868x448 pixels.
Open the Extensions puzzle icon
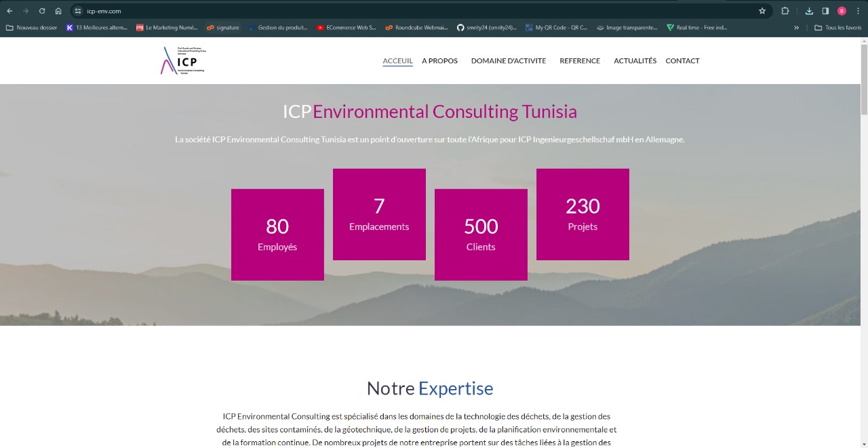[785, 11]
